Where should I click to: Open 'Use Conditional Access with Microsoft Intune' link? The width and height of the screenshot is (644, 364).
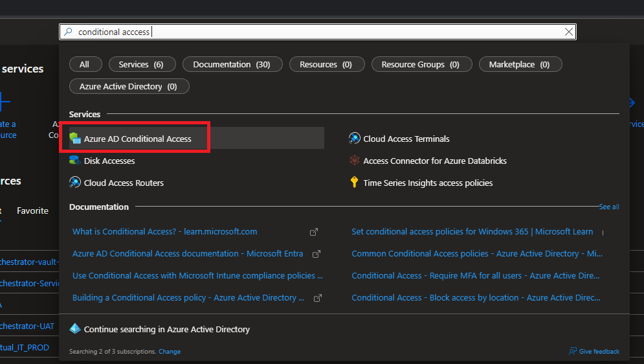coord(197,276)
